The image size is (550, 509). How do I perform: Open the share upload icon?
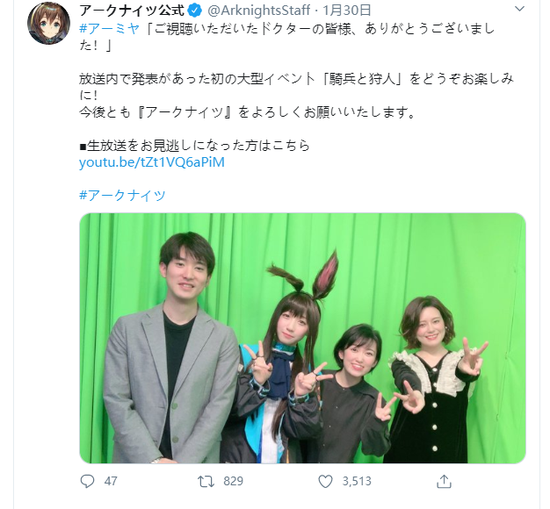pyautogui.click(x=444, y=481)
